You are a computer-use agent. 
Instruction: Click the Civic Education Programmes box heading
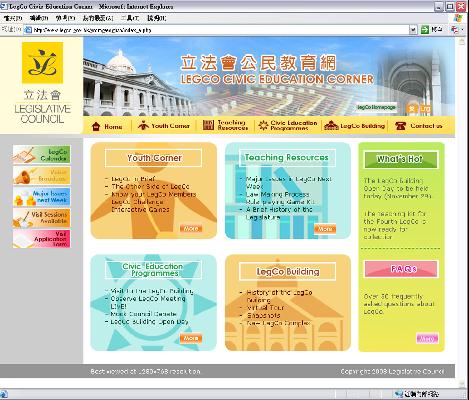pos(153,270)
